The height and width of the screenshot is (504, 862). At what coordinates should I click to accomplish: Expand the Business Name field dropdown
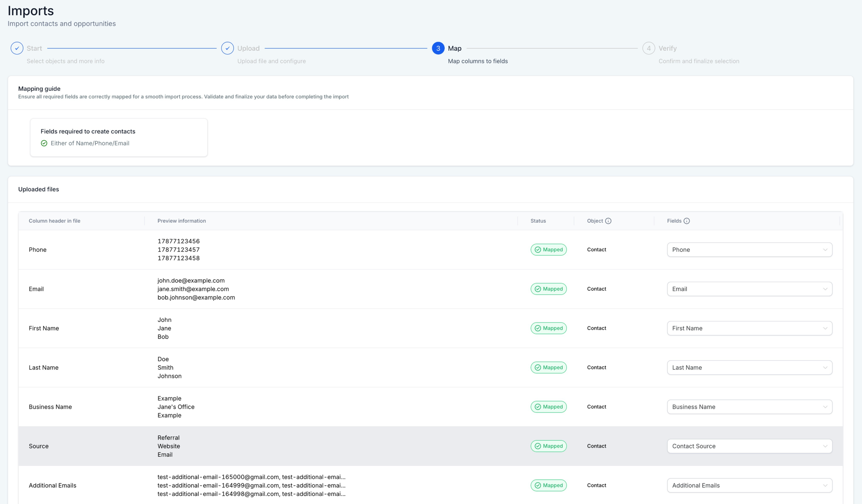click(749, 407)
